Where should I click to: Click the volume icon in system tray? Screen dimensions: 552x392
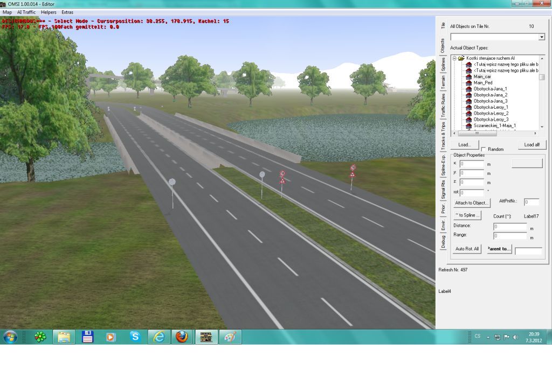(515, 338)
